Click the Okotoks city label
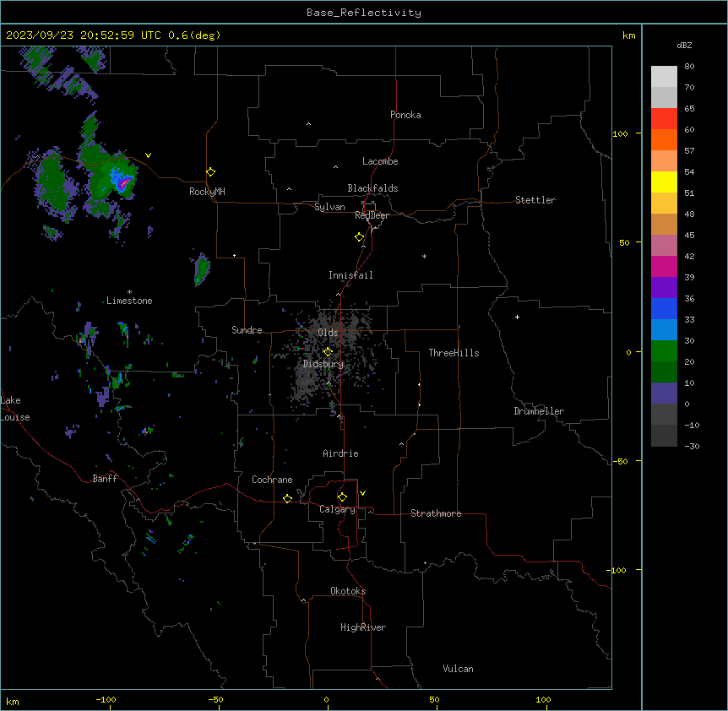728x711 pixels. pyautogui.click(x=348, y=591)
